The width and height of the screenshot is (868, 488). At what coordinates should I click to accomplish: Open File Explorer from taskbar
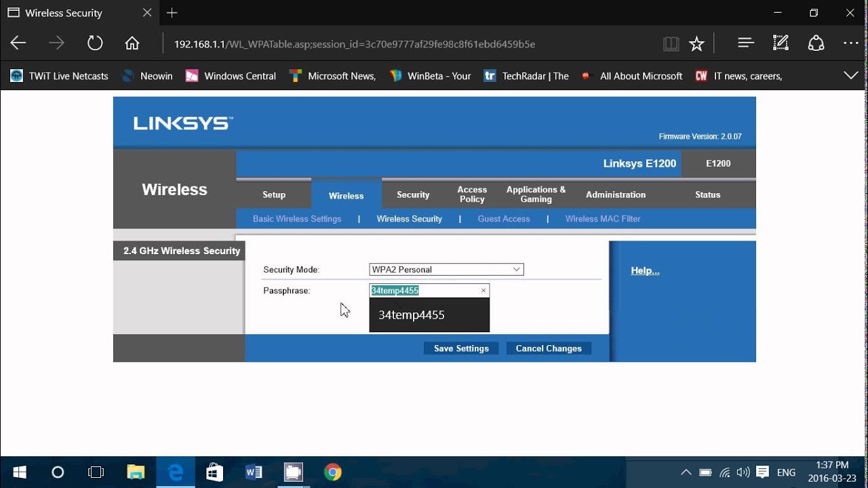[136, 472]
